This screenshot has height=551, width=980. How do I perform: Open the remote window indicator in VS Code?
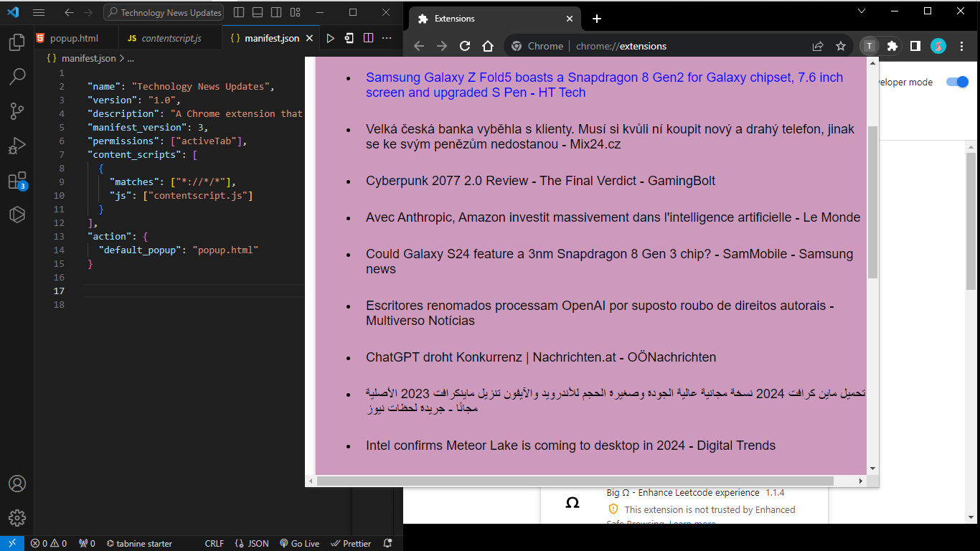coord(11,544)
